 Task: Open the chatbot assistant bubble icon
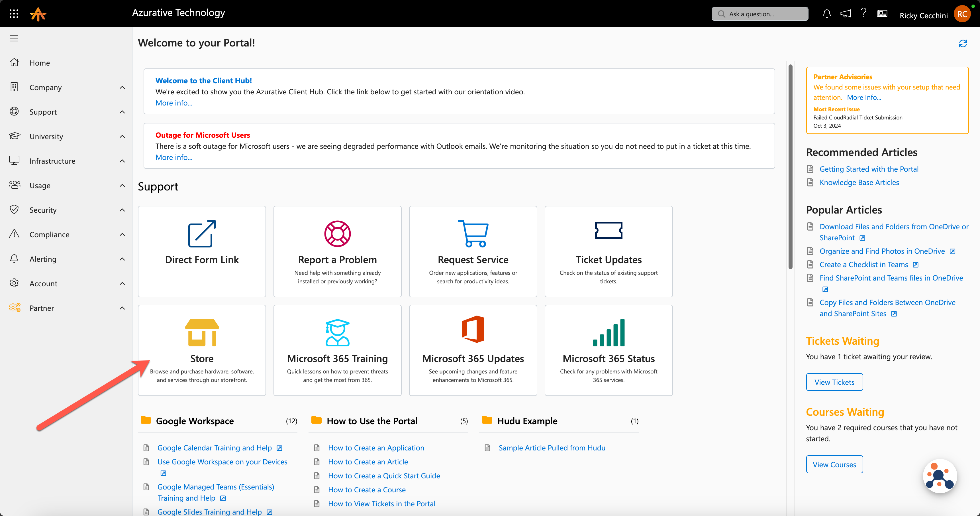pyautogui.click(x=940, y=476)
